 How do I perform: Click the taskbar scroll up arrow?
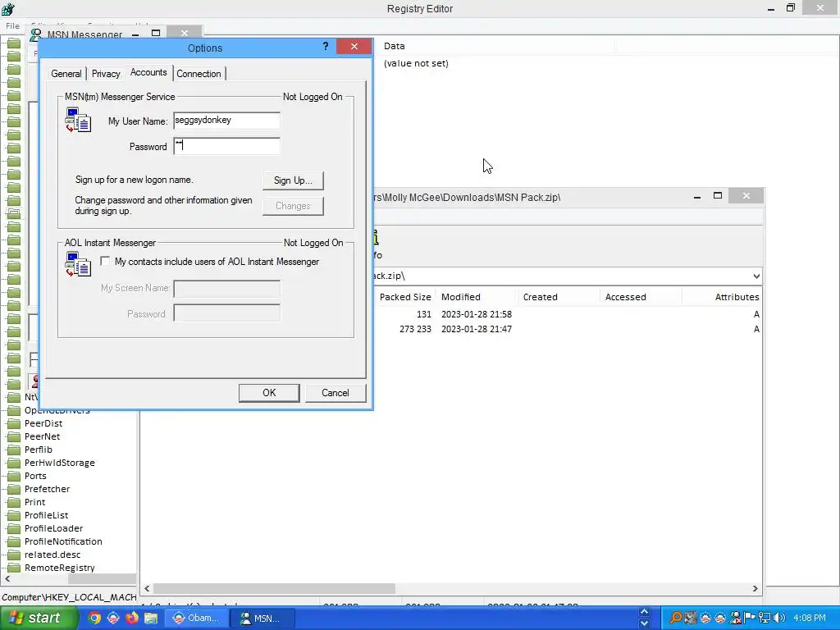[x=645, y=612]
